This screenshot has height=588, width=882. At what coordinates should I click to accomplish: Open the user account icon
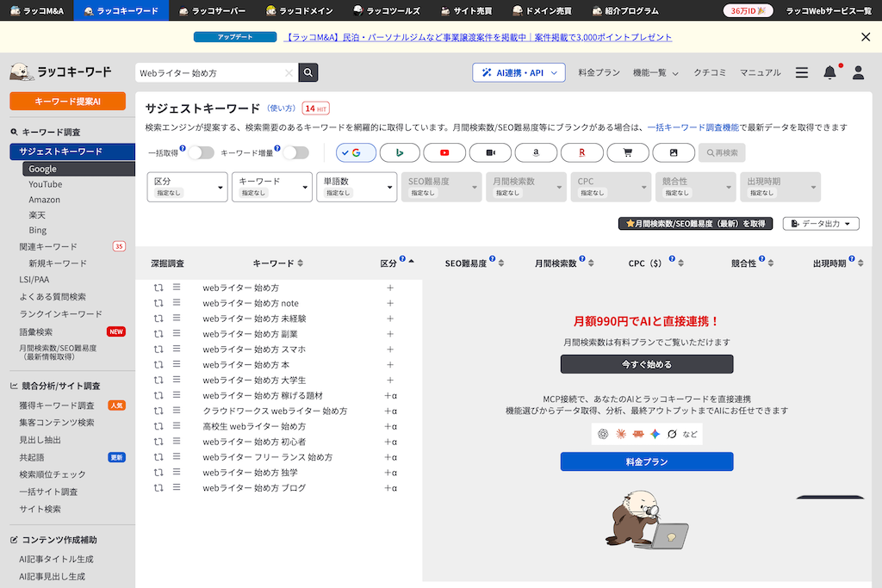tap(858, 72)
